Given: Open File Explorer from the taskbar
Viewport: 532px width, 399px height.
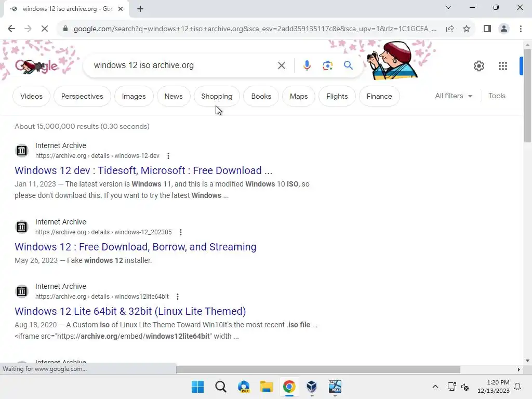Looking at the screenshot, I should point(267,387).
